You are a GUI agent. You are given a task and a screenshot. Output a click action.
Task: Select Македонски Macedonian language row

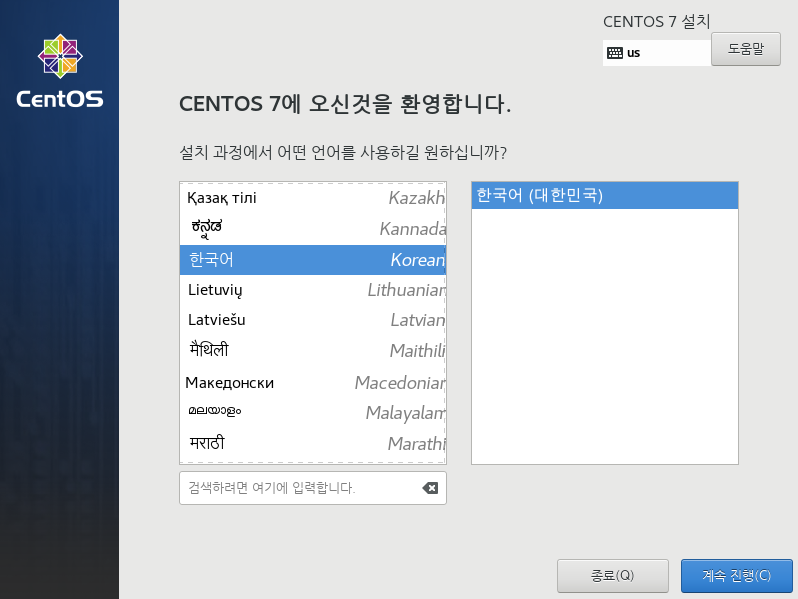point(312,382)
